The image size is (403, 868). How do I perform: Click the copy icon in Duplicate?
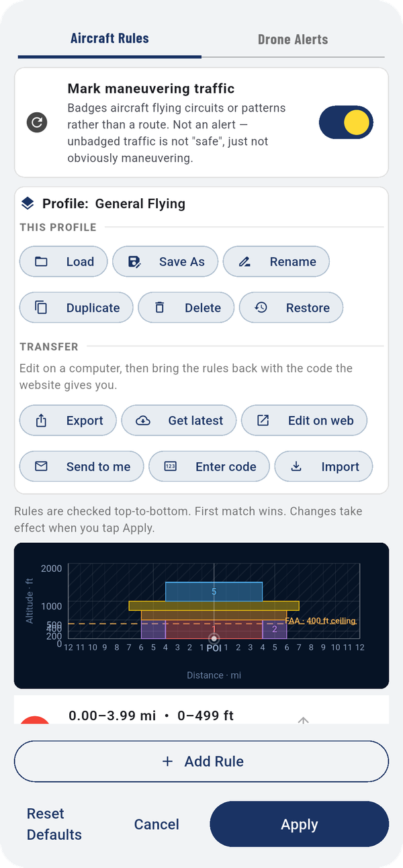click(x=41, y=308)
